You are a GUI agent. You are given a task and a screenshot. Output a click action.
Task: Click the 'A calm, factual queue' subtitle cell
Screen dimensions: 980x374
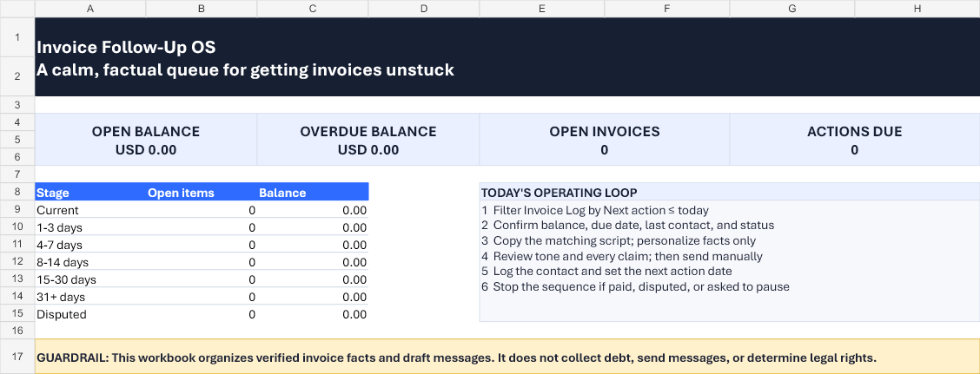[245, 70]
